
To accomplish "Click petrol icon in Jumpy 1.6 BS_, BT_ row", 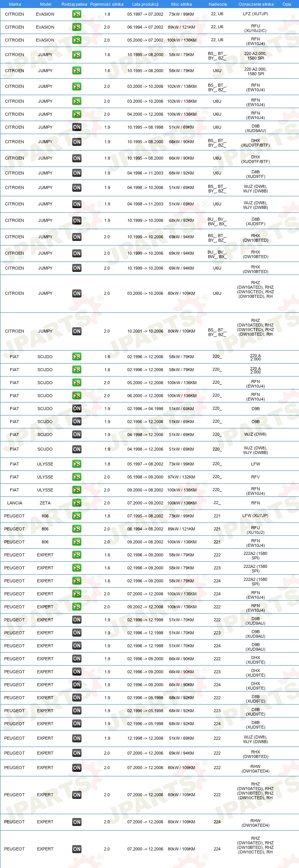I will pyautogui.click(x=76, y=55).
